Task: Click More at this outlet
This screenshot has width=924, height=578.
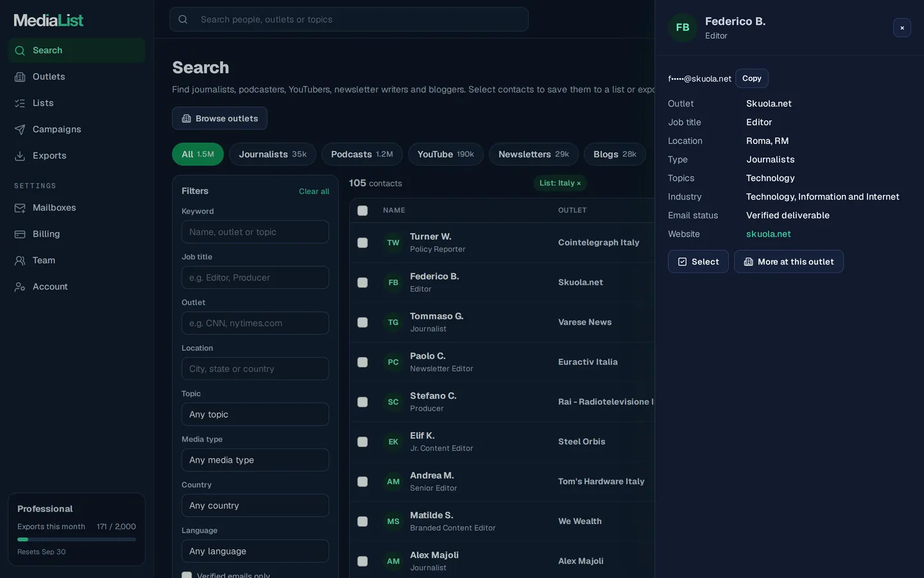Action: (x=789, y=261)
